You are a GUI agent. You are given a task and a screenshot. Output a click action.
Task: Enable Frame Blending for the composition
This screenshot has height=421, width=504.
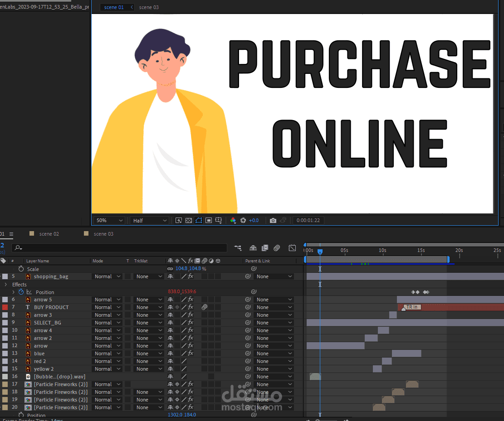click(x=265, y=248)
